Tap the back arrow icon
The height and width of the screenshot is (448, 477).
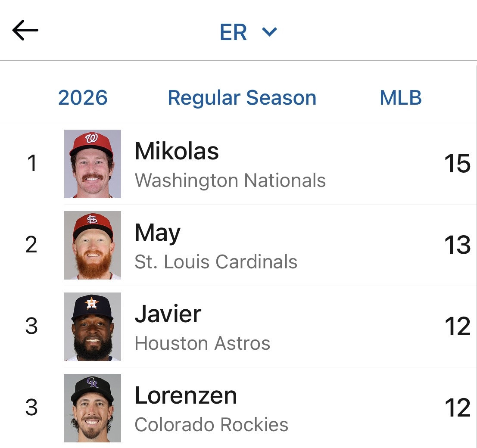click(x=25, y=31)
